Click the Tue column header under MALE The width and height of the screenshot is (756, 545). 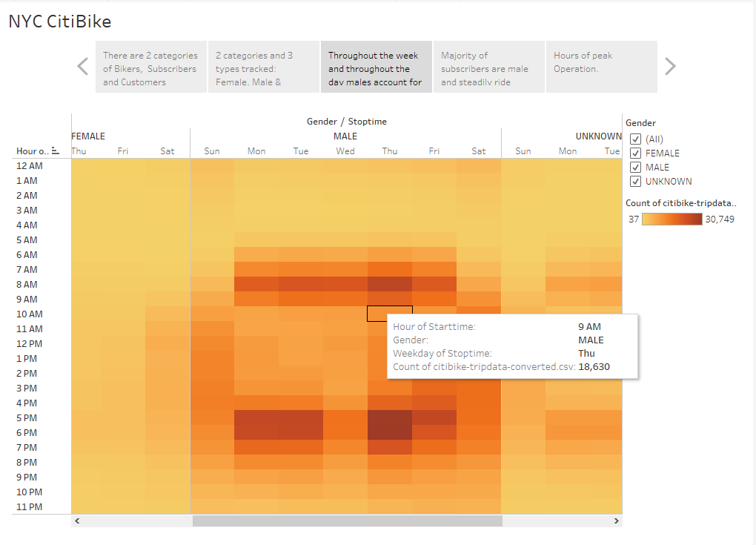pyautogui.click(x=301, y=151)
